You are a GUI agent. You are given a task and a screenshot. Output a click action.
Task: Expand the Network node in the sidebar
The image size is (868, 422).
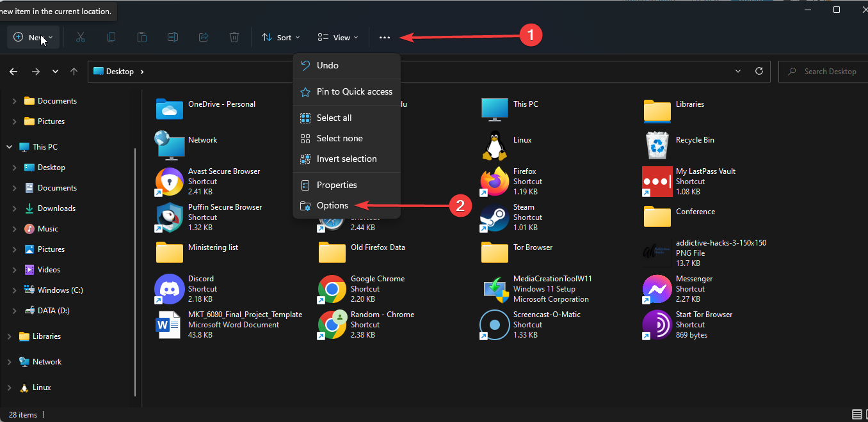click(x=9, y=362)
